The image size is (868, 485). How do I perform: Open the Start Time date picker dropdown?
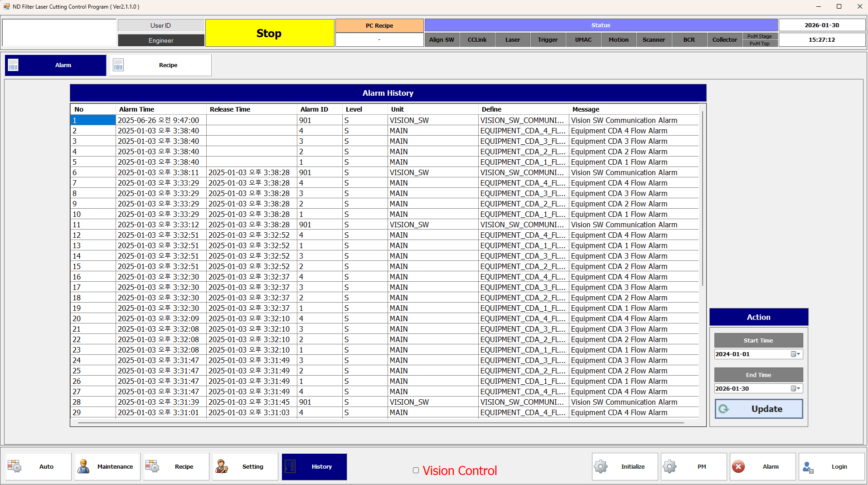tap(795, 354)
